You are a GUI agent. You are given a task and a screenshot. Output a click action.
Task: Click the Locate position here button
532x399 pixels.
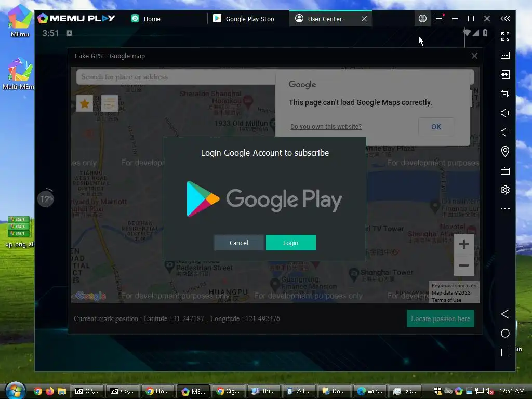coord(441,318)
